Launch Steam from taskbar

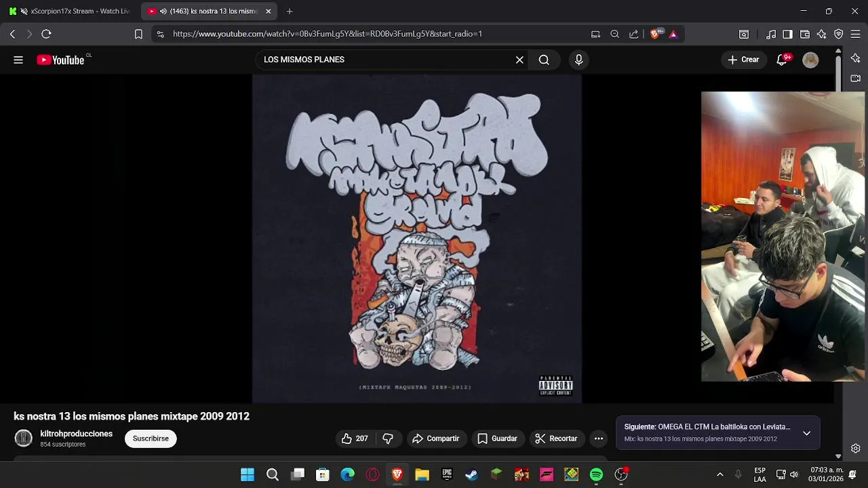tap(471, 474)
